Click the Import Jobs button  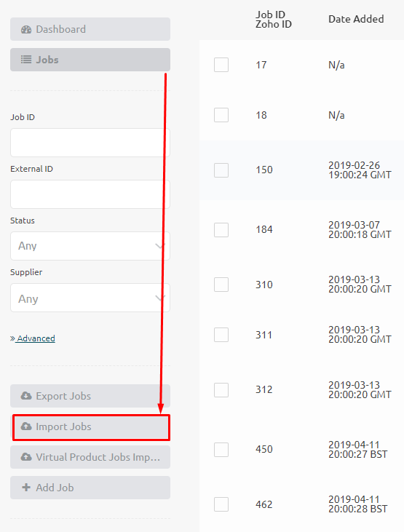(x=91, y=427)
